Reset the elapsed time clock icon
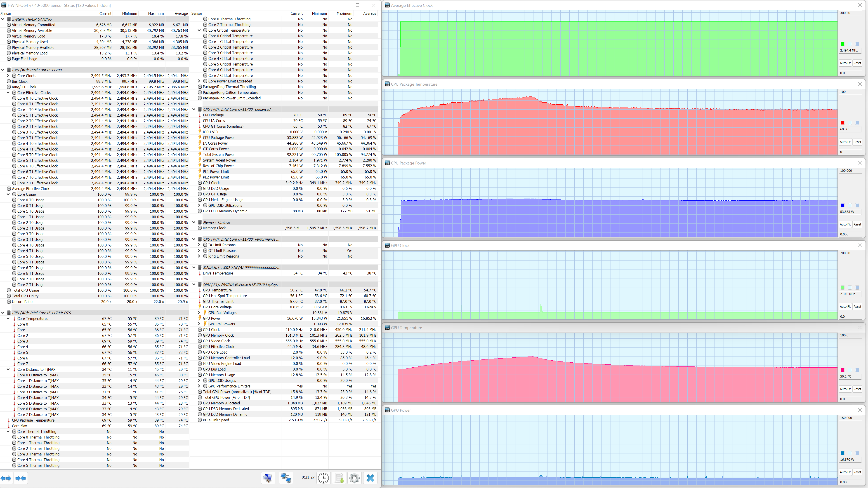 323,478
